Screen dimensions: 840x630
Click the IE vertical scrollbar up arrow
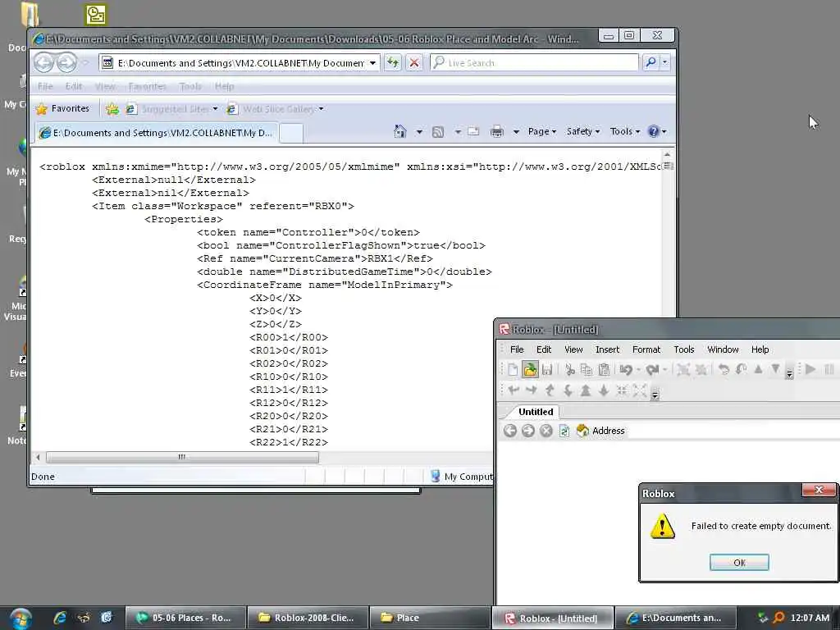click(x=667, y=154)
